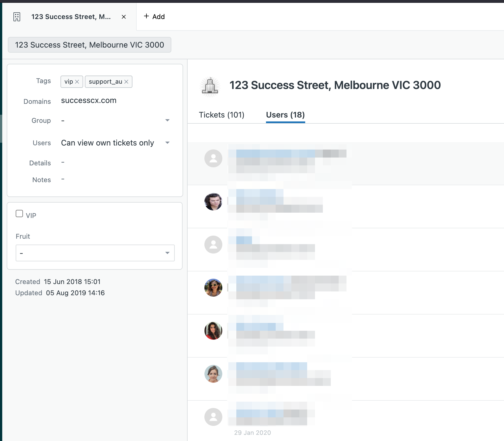Click the plus Add button

[x=154, y=17]
